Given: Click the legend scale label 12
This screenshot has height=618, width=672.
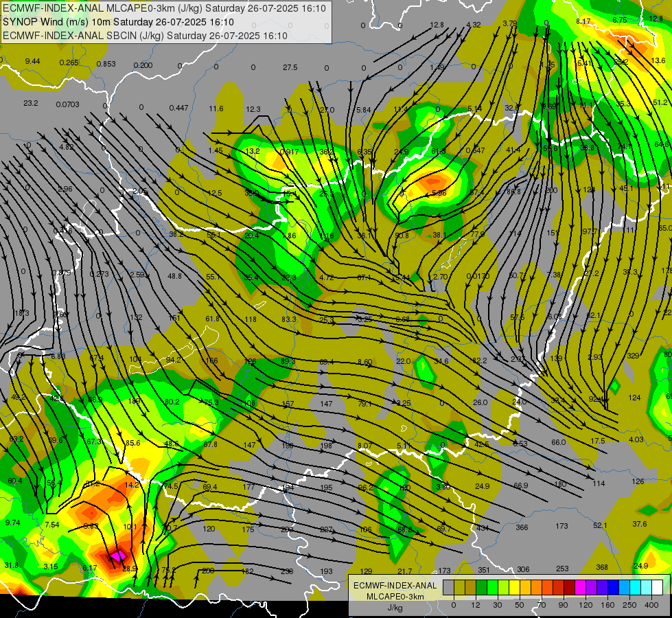Looking at the screenshot, I should (475, 605).
